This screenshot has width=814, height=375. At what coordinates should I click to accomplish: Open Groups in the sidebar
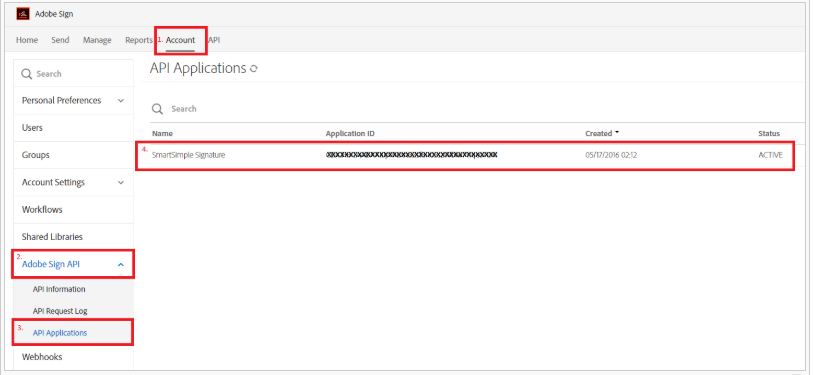[x=36, y=155]
